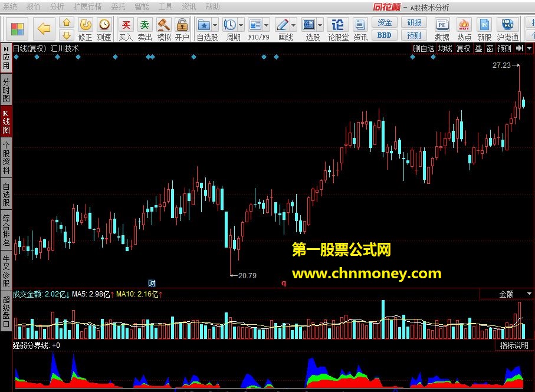Switch to the 自选股 sidebar tab

[x=6, y=194]
